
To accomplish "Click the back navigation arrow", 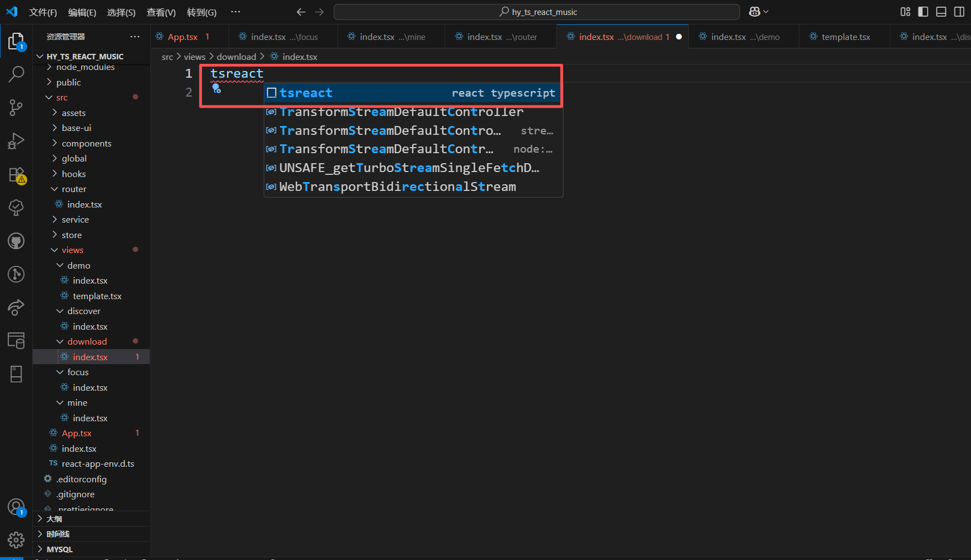I will [x=301, y=11].
